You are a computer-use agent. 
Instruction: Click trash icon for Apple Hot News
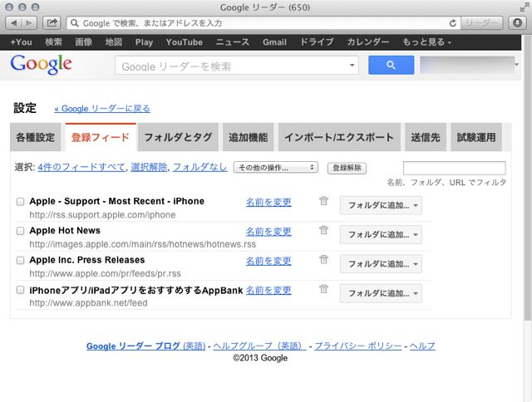pyautogui.click(x=323, y=230)
